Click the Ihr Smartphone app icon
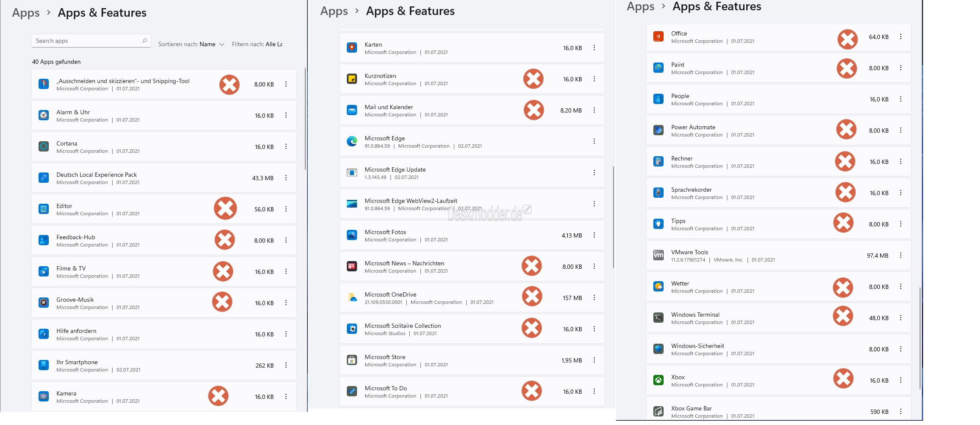Viewport: 980px width, 425px height. pyautogui.click(x=44, y=365)
